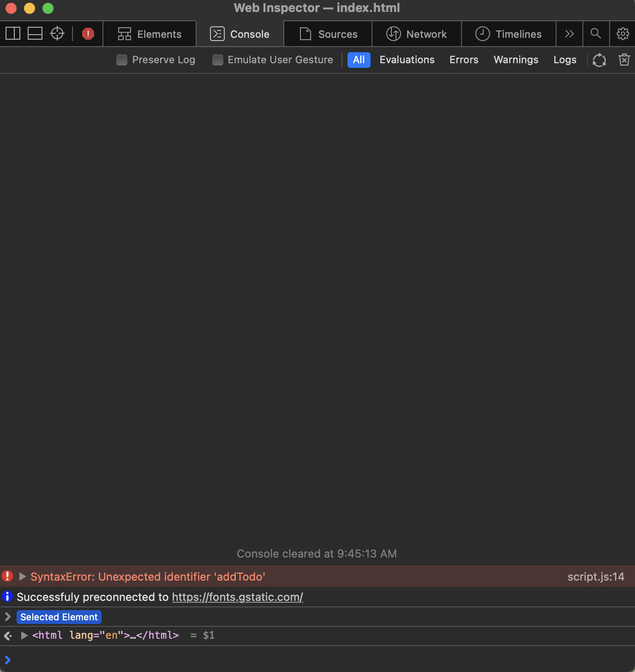Click the blue info icon beside preconnect message
Image resolution: width=635 pixels, height=672 pixels.
pyautogui.click(x=7, y=596)
